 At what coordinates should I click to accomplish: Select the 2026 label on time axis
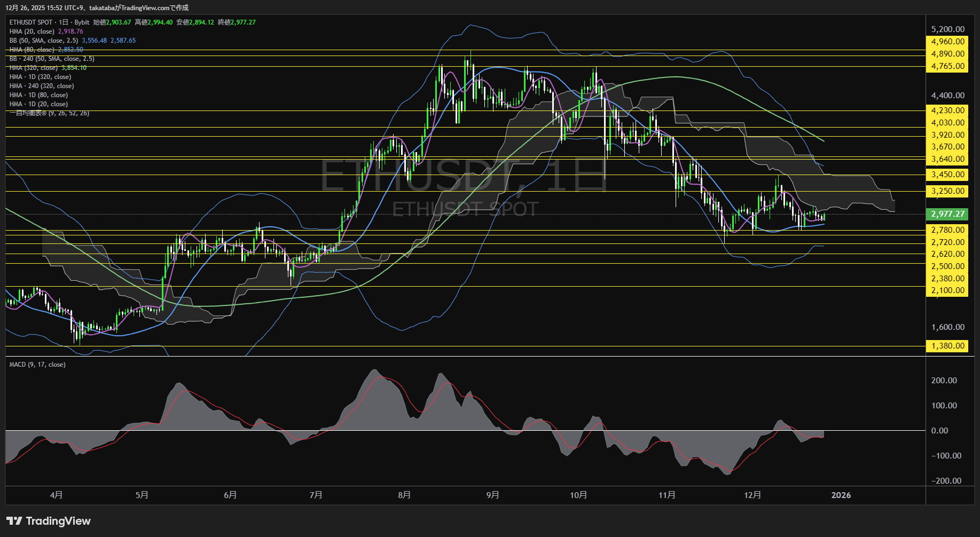tap(841, 495)
